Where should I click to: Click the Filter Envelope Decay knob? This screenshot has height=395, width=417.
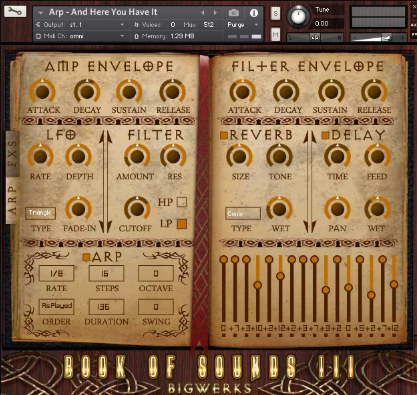click(286, 91)
